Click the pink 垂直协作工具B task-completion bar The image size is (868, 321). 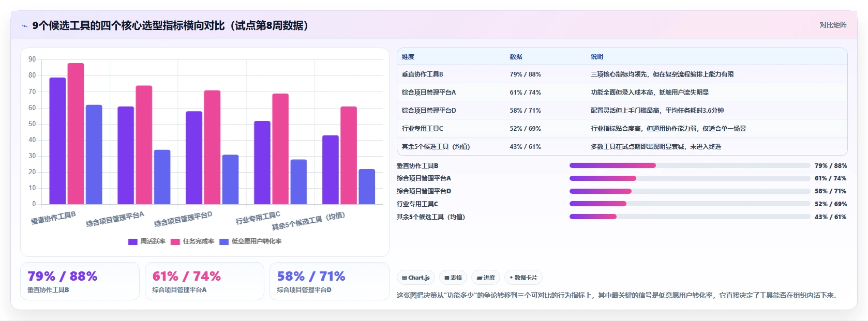(76, 133)
